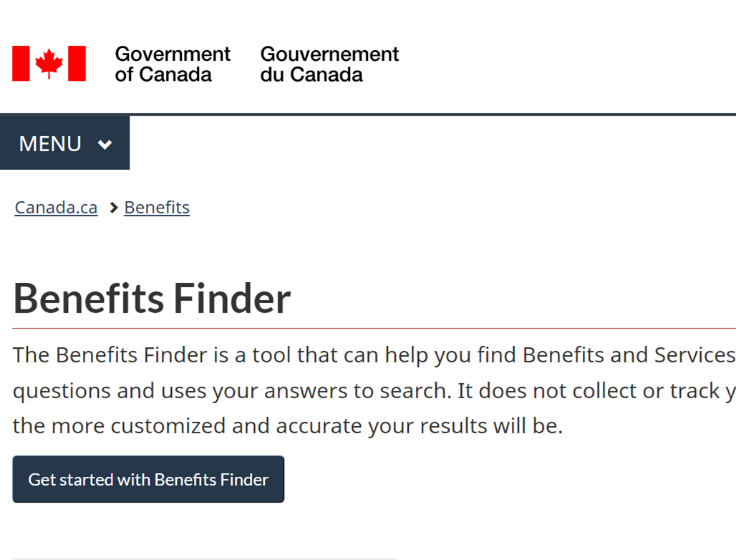
Task: Click the word "Canada" under "Government of"
Action: coord(175,74)
